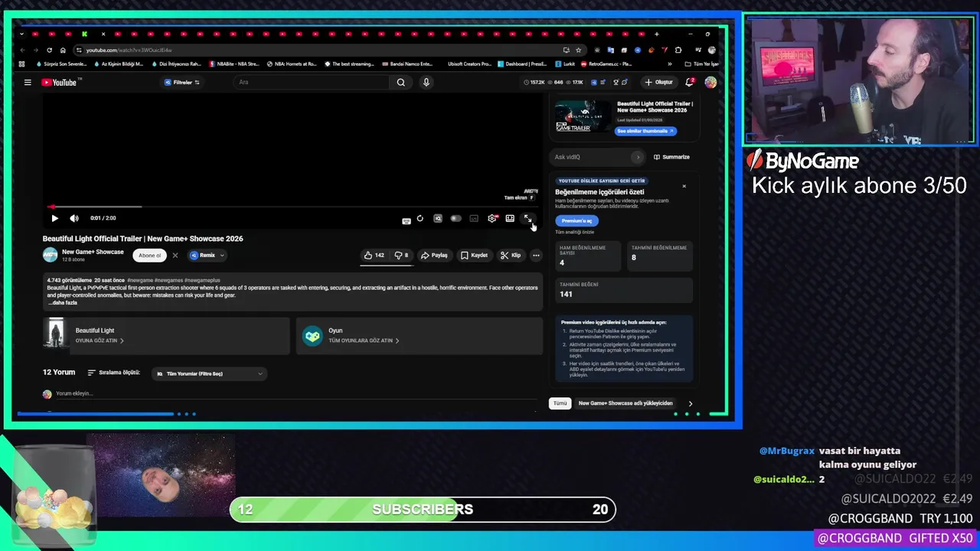
Task: Expand Tüm Yorumlar filter dropdown
Action: coord(210,373)
